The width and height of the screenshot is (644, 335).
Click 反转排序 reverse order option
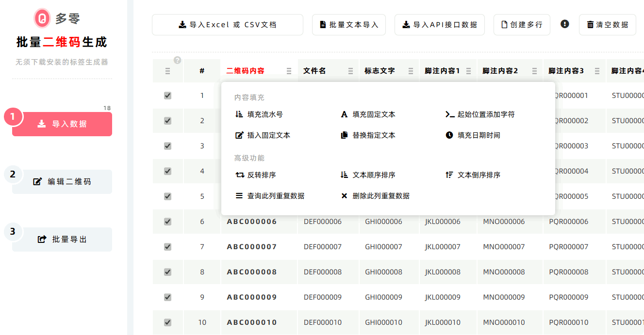pyautogui.click(x=255, y=175)
